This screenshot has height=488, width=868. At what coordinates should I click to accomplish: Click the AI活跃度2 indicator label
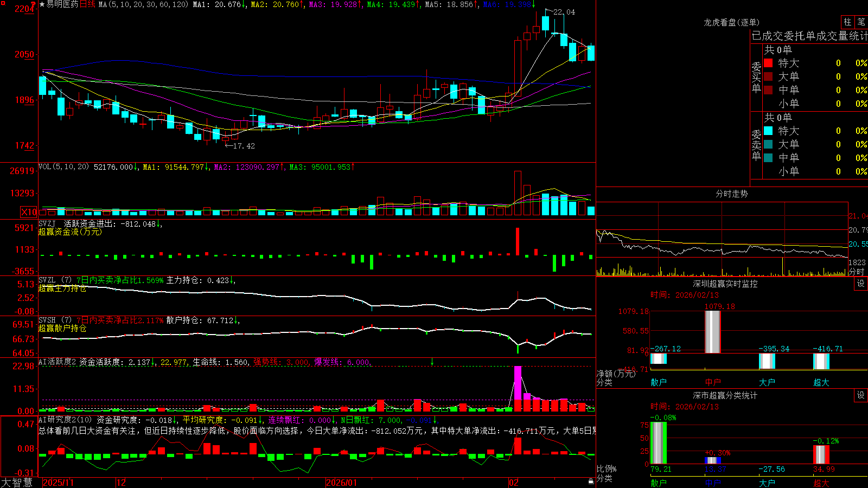(58, 362)
